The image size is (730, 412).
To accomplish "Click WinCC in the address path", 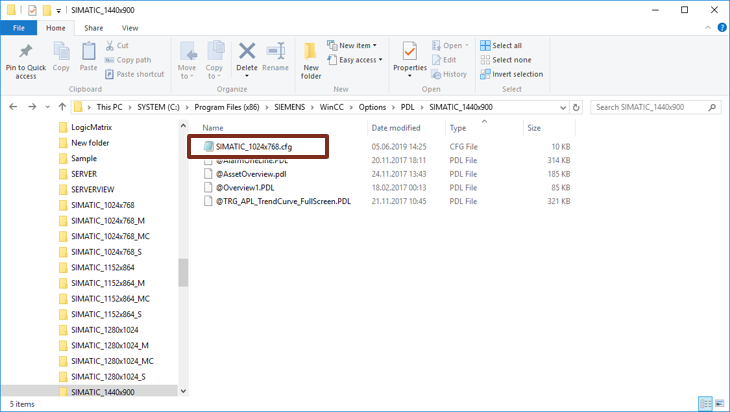I will click(331, 107).
